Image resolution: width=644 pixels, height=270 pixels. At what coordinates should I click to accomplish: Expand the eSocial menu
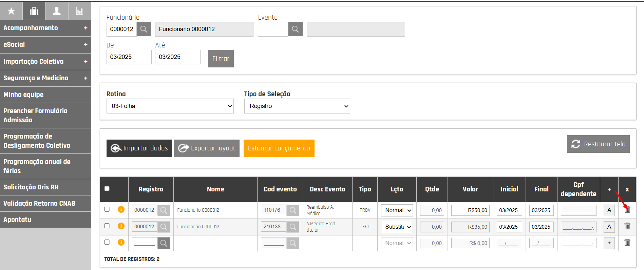pos(45,45)
